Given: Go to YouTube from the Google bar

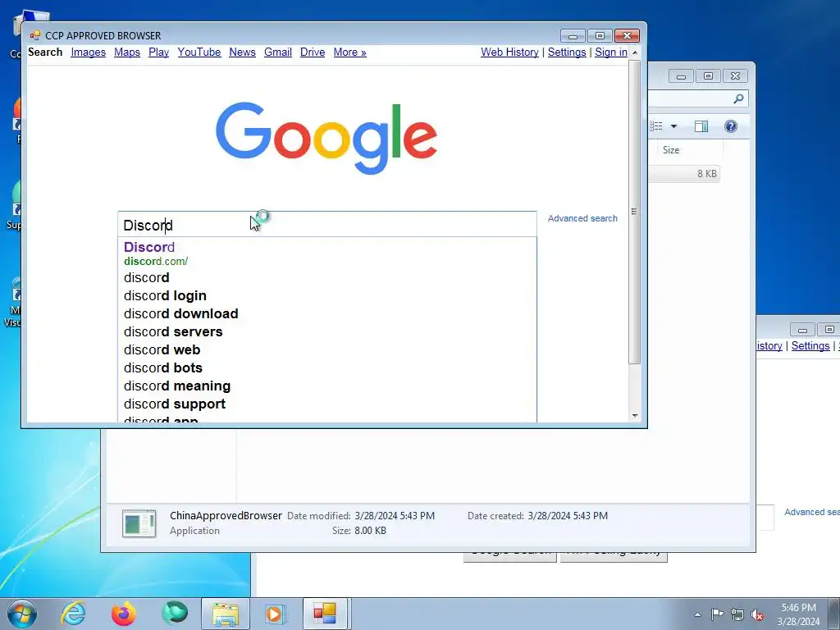Looking at the screenshot, I should click(x=199, y=52).
